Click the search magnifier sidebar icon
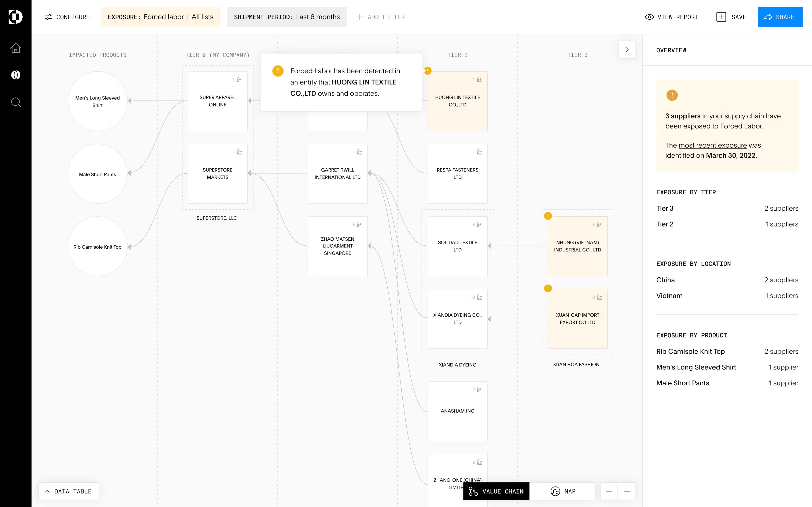This screenshot has height=507, width=812. [x=15, y=102]
